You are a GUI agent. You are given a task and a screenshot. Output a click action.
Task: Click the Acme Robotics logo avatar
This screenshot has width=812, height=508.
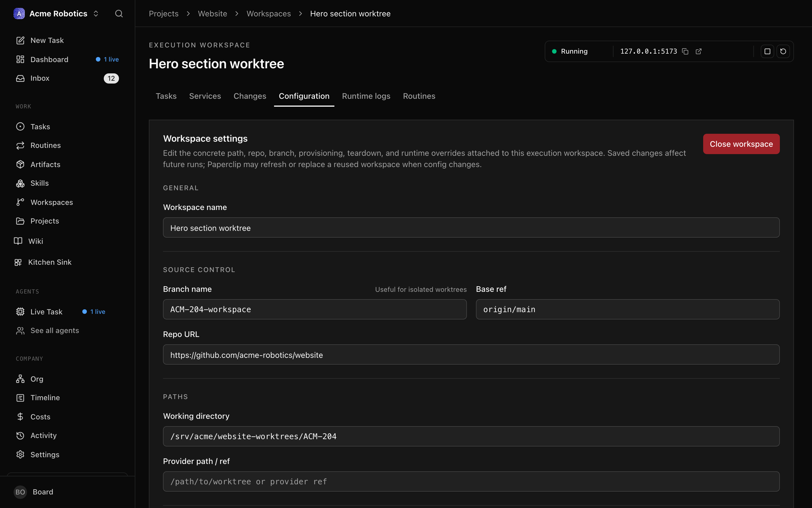pyautogui.click(x=19, y=14)
